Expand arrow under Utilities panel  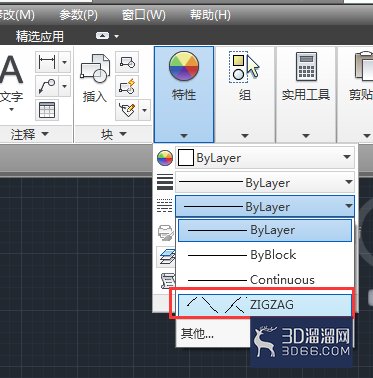(x=306, y=136)
